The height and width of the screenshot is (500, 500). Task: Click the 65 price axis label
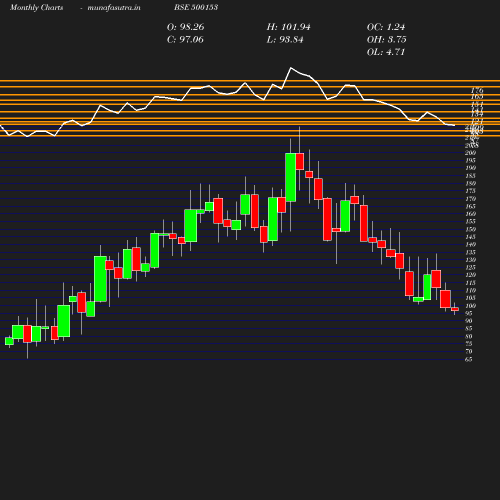point(469,359)
